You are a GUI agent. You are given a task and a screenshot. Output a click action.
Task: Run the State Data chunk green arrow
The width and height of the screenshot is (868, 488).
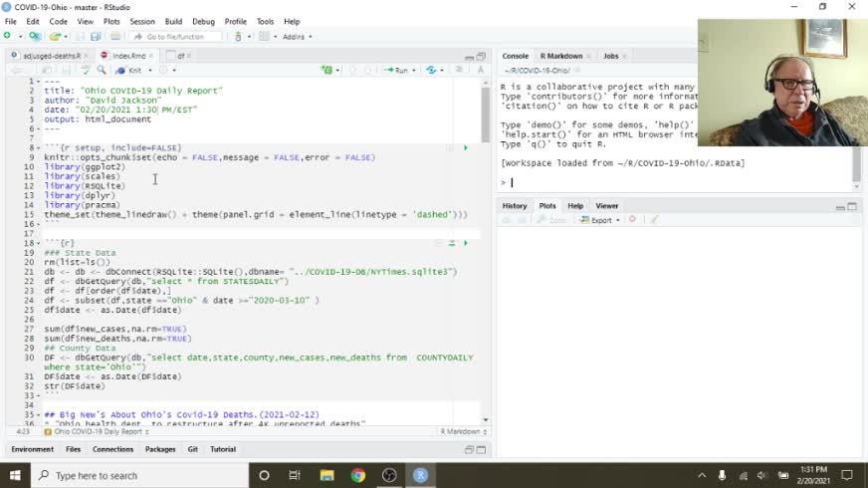coord(466,243)
